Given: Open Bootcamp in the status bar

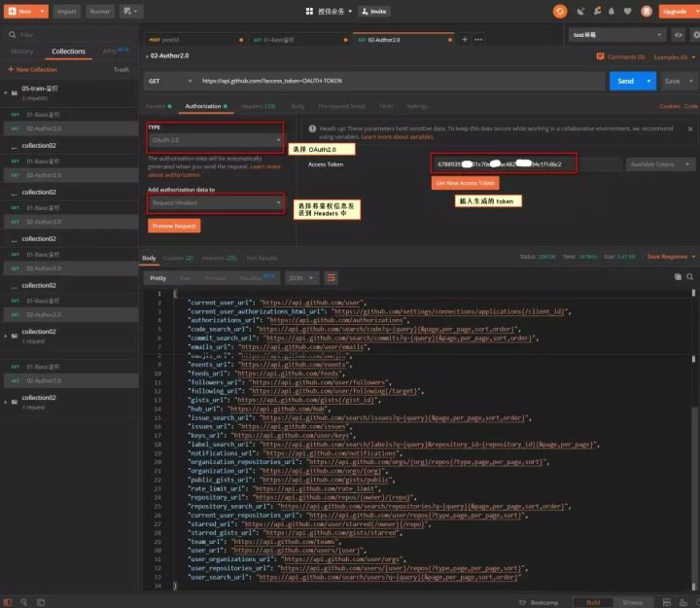Looking at the screenshot, I should (x=539, y=602).
